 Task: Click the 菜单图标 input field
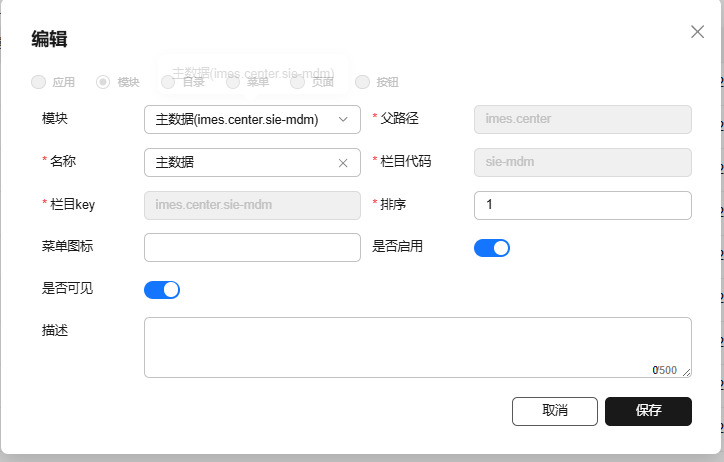point(252,247)
